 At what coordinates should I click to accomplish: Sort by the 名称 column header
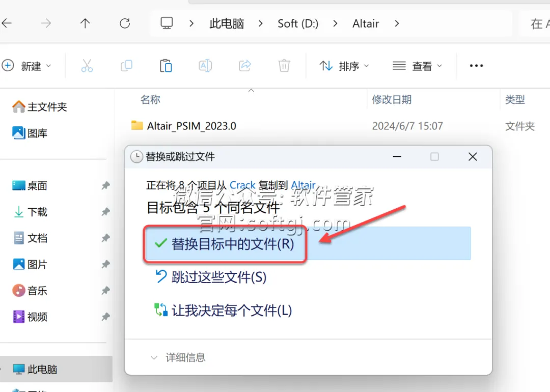point(150,100)
